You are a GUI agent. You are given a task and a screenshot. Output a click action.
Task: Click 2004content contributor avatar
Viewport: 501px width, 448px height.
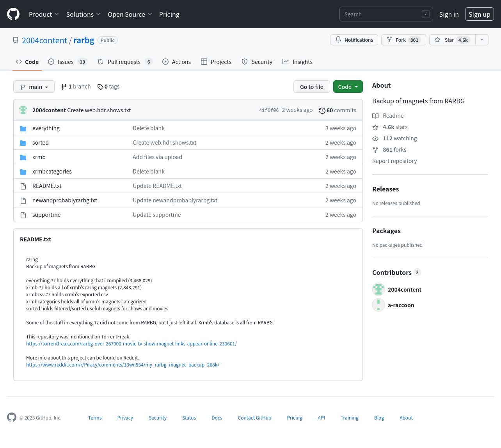click(x=378, y=289)
